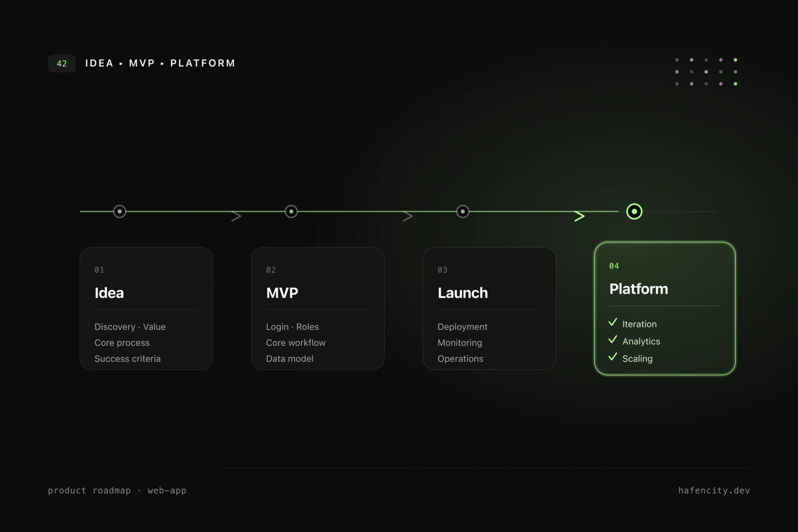798x532 pixels.
Task: Select the MVP stage timeline marker
Action: click(x=291, y=212)
